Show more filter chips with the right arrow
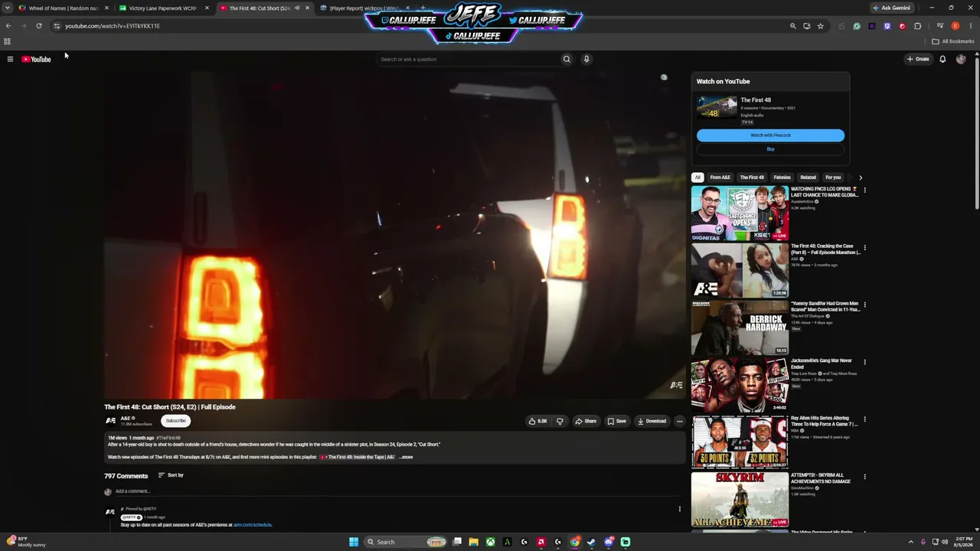The height and width of the screenshot is (551, 980). tap(860, 178)
